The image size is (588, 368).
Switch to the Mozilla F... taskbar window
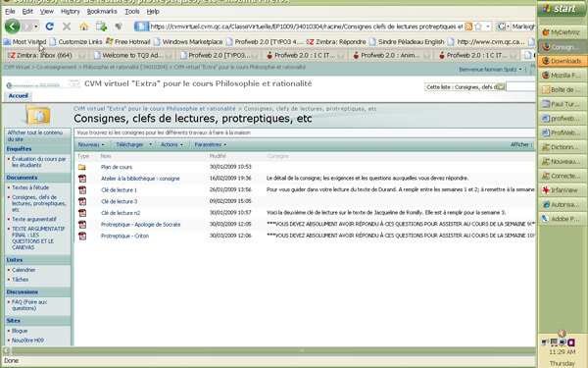point(563,76)
